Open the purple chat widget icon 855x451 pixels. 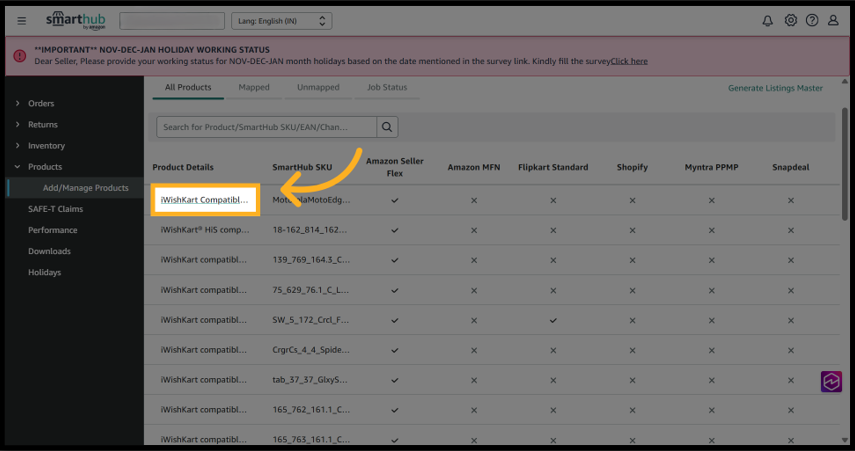click(832, 382)
